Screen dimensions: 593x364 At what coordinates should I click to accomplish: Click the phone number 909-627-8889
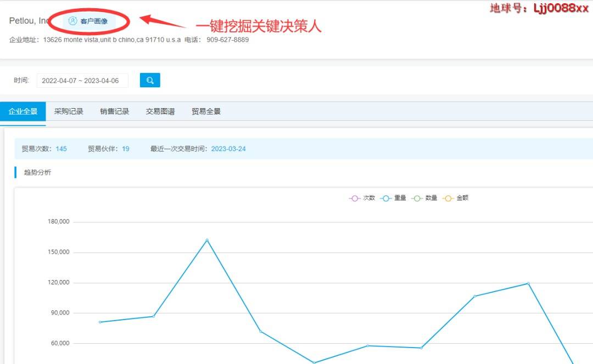tap(228, 40)
